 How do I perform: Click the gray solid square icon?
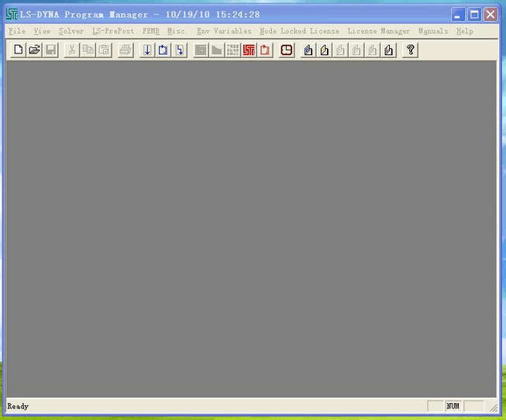click(x=201, y=50)
